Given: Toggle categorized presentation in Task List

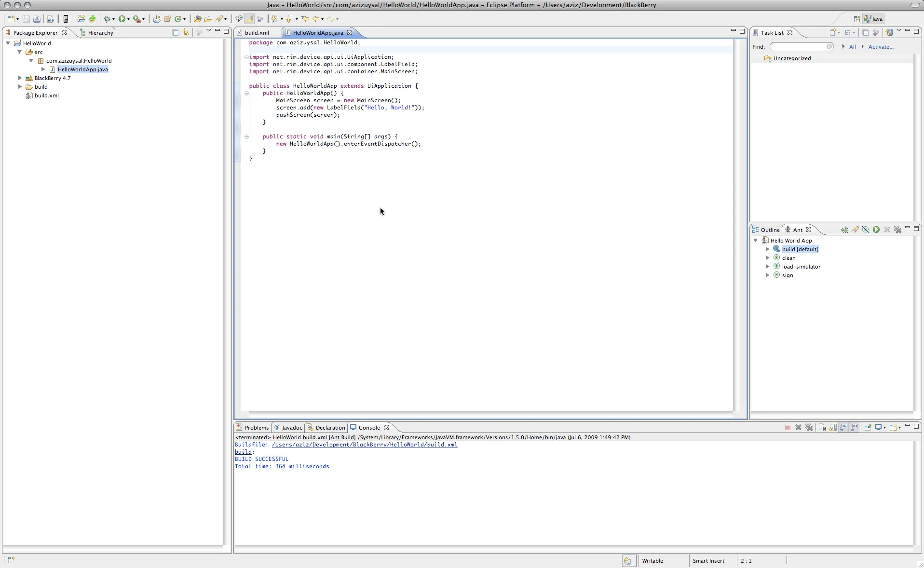Looking at the screenshot, I should [848, 32].
